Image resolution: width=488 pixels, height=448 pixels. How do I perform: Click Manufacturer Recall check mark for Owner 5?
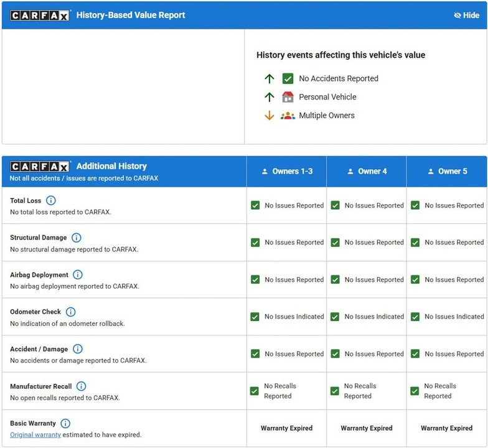[415, 391]
